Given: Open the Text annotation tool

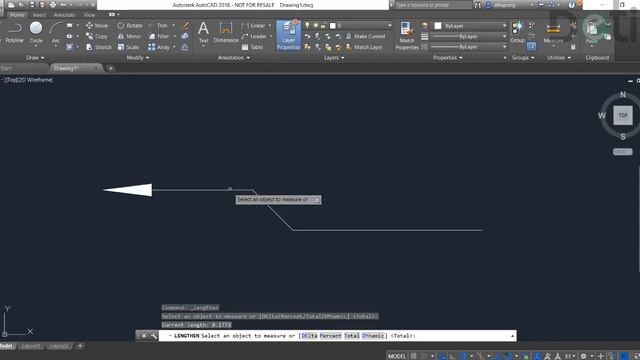Looking at the screenshot, I should click(x=203, y=33).
